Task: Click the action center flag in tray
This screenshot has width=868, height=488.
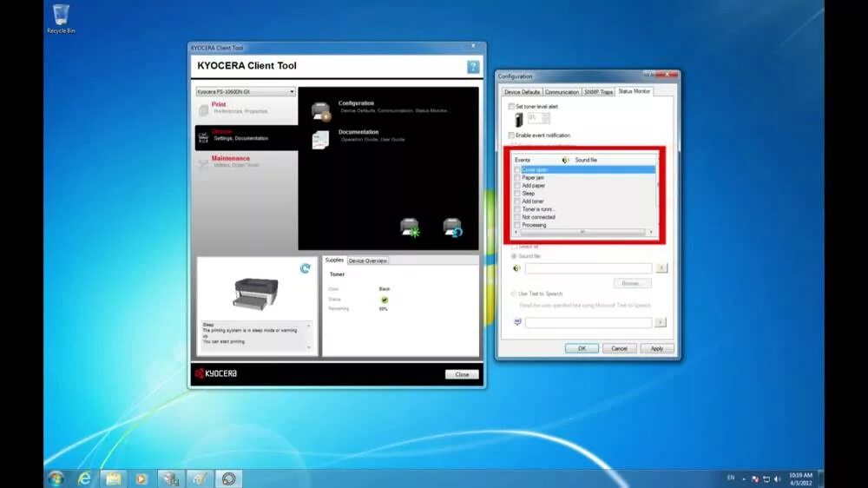Action: [x=755, y=479]
